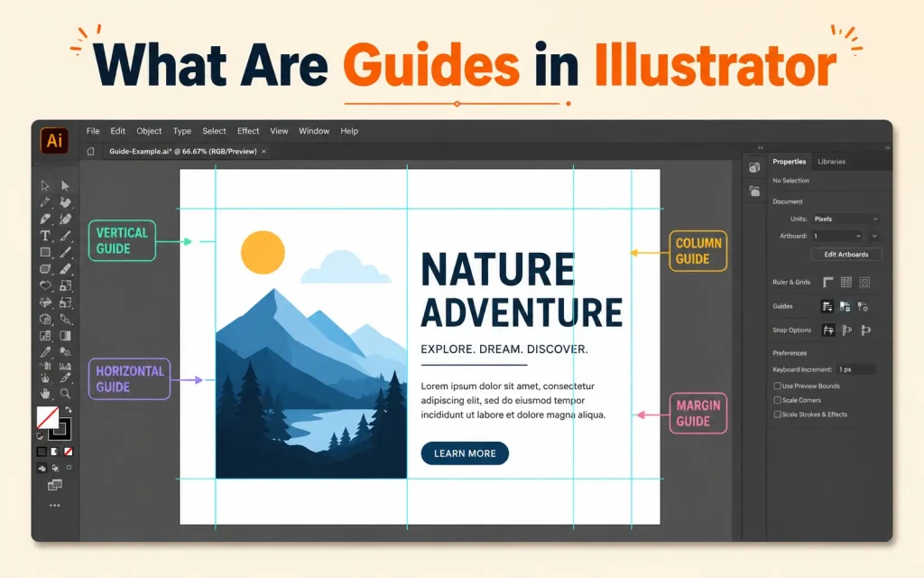Select the Paintbrush tool

click(x=65, y=252)
